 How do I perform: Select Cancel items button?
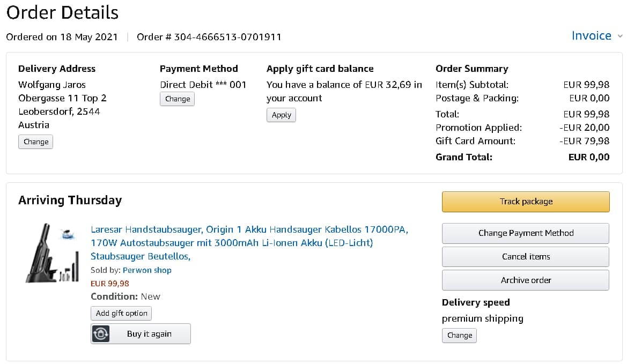point(526,257)
